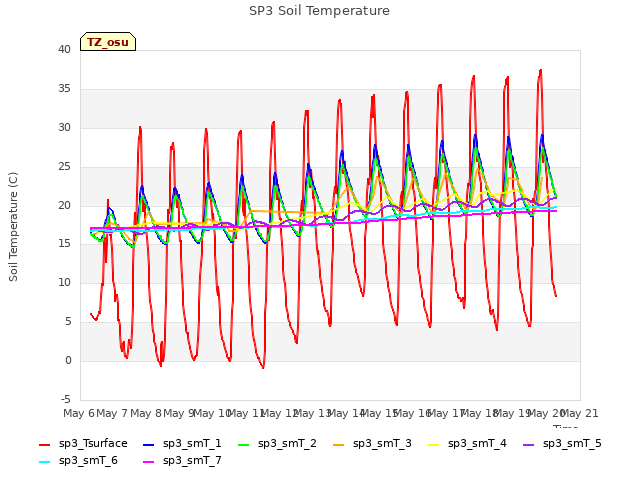Click the yellow sp3_smT_4 legend swatch
The height and width of the screenshot is (480, 640).
433,444
